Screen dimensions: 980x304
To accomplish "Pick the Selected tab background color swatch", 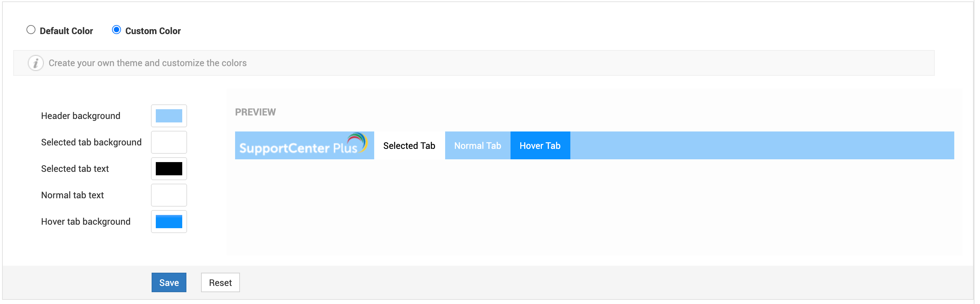I will click(169, 142).
